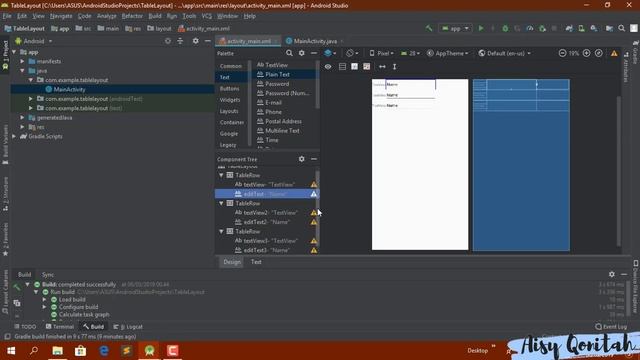Click the Zoom to Fit Screen icon
This screenshot has height=360, width=640.
click(599, 53)
